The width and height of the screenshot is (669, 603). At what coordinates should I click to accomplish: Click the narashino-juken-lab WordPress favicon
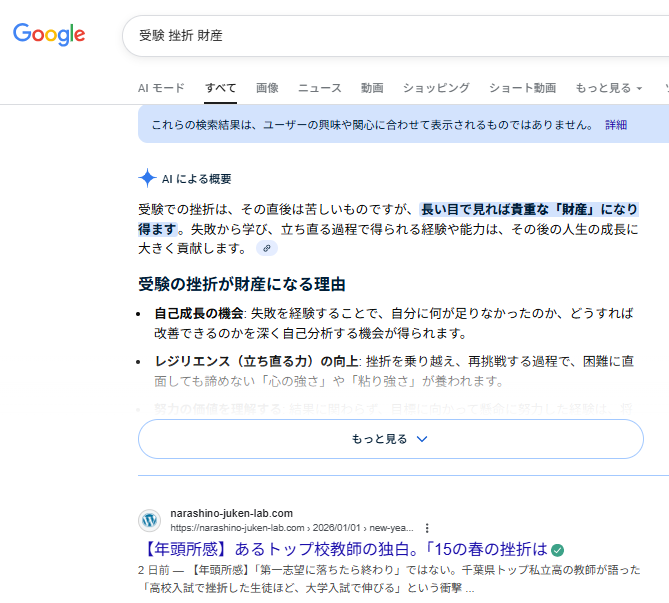pyautogui.click(x=149, y=520)
